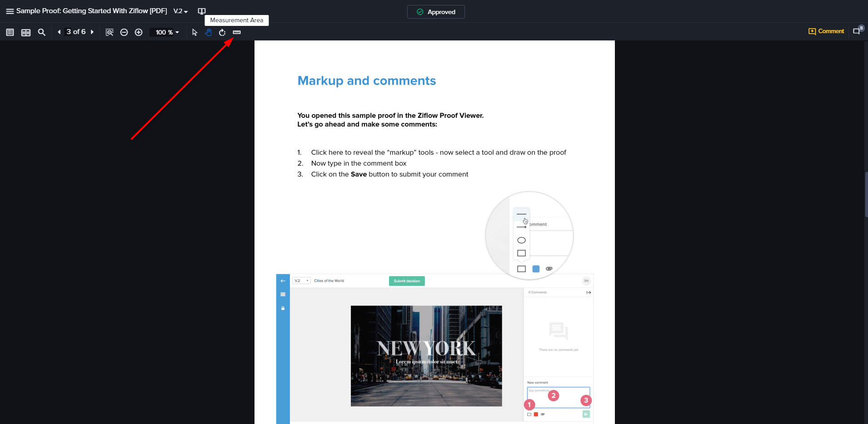Viewport: 868px width, 424px height.
Task: Click the New York city image in the proof
Action: pyautogui.click(x=426, y=356)
